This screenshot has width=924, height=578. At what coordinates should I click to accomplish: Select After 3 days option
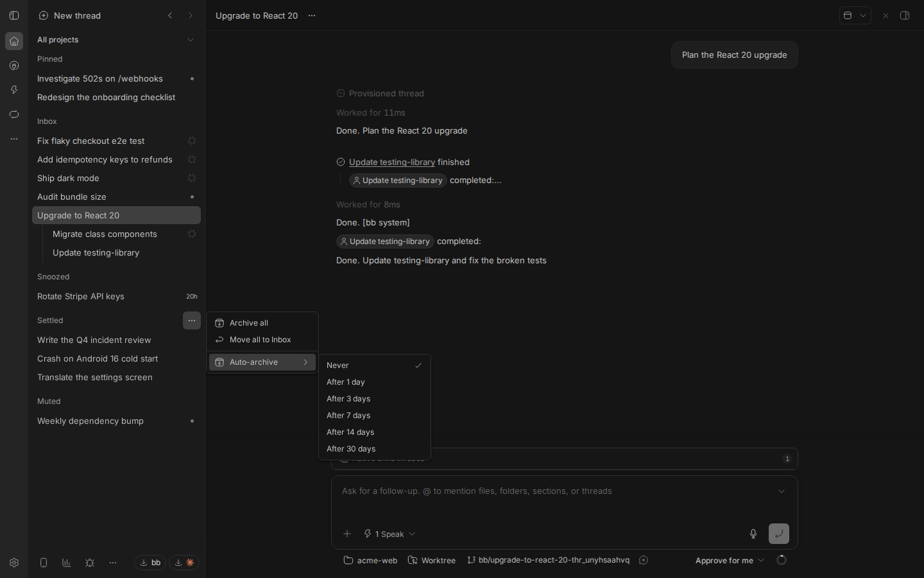[375, 399]
